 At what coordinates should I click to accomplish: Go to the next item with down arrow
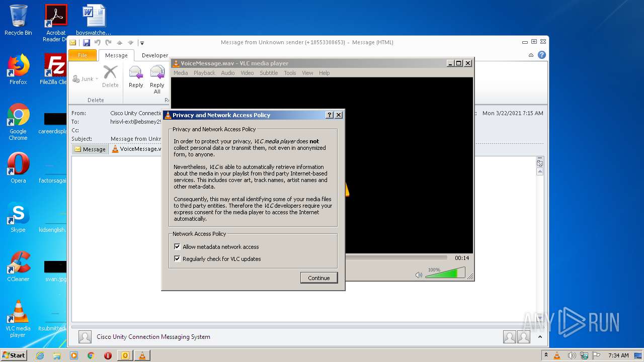[130, 43]
